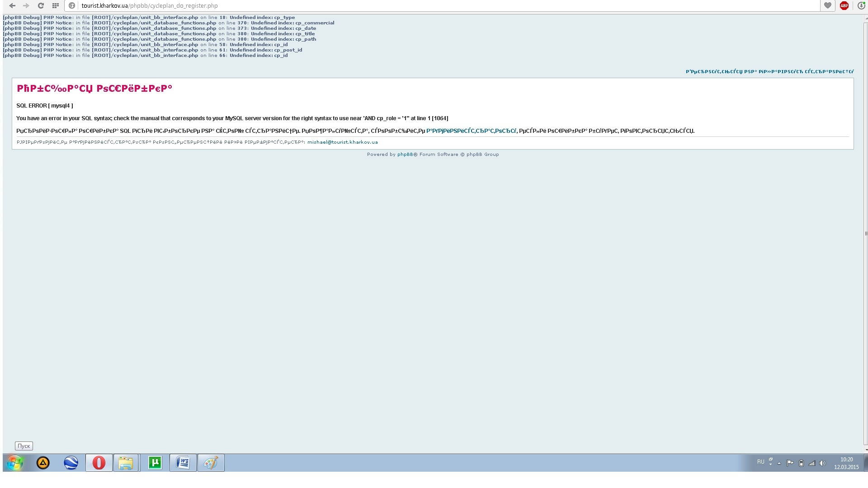The height and width of the screenshot is (488, 868).
Task: Click the browser back arrow
Action: 12,5
